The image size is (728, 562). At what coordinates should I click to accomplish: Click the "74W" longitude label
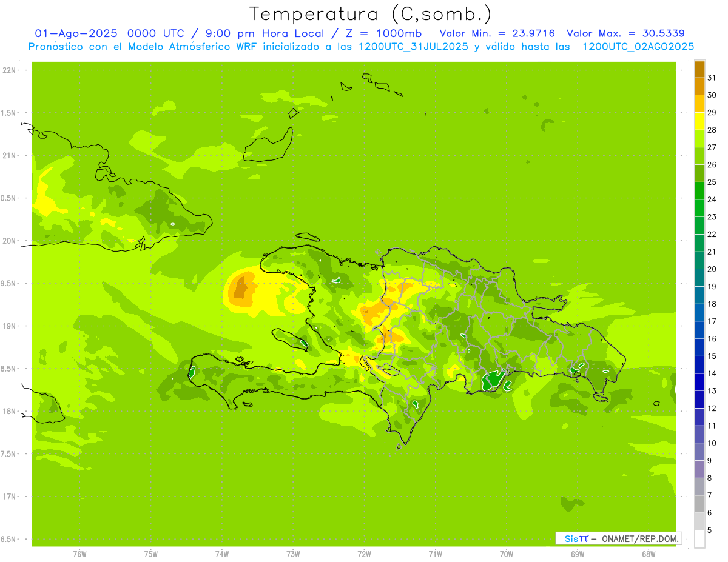(x=222, y=554)
